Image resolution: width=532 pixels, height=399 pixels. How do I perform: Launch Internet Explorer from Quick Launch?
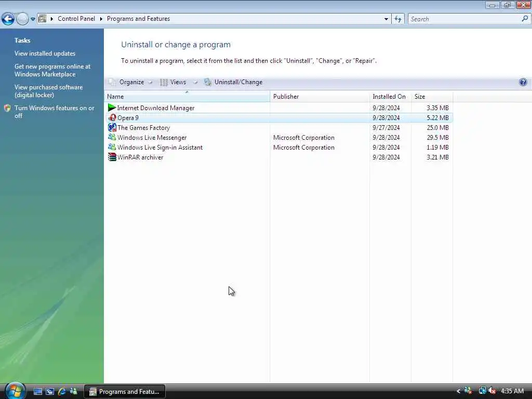(x=62, y=392)
